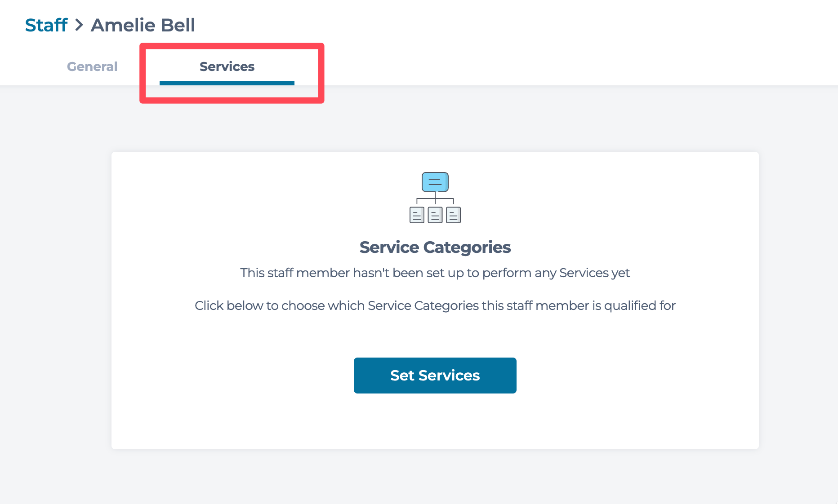Click the word "Staff" in the breadcrumb
The width and height of the screenshot is (838, 504).
pyautogui.click(x=46, y=25)
